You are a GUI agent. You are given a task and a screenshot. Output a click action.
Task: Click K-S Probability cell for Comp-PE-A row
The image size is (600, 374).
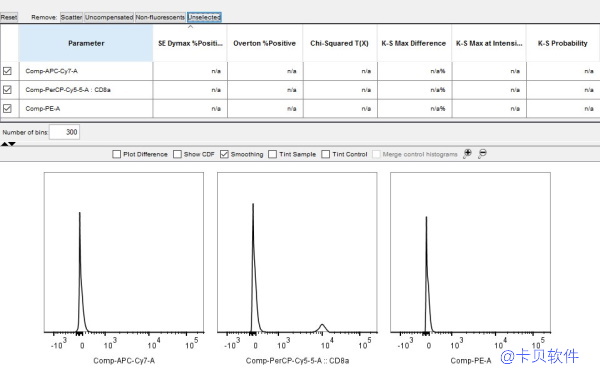(x=563, y=108)
